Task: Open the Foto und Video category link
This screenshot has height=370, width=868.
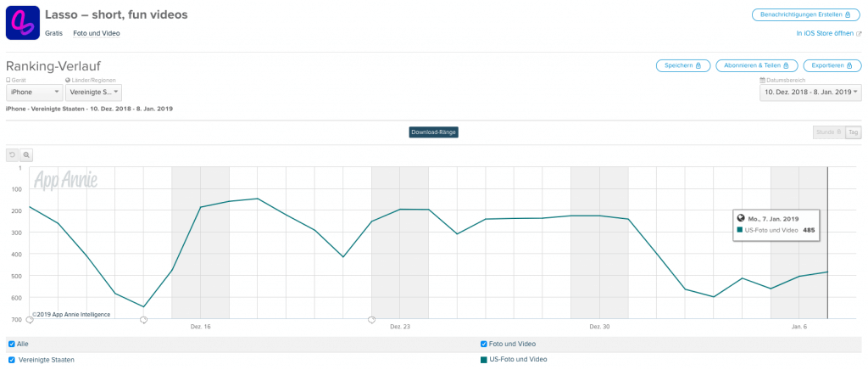Action: click(x=97, y=33)
